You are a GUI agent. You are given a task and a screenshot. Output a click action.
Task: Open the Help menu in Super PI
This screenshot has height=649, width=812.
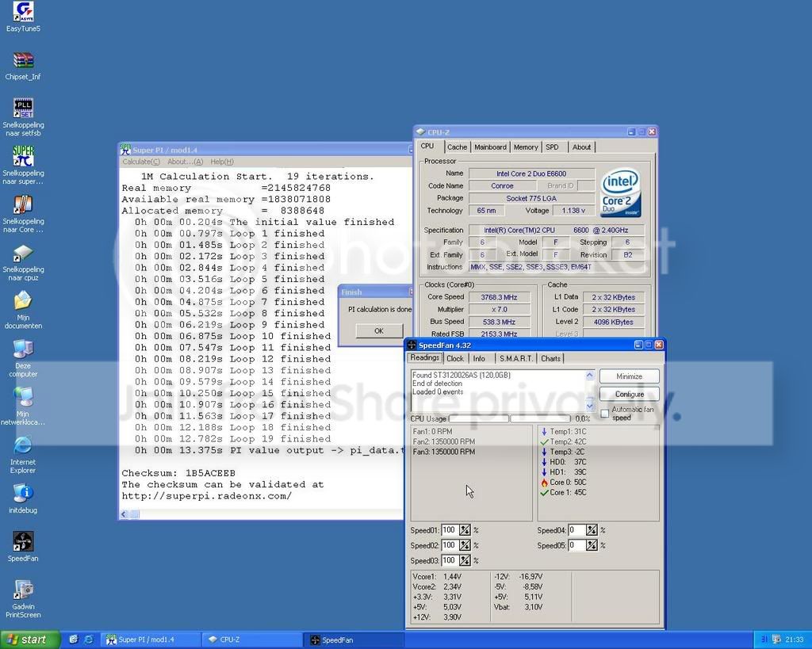tap(222, 162)
